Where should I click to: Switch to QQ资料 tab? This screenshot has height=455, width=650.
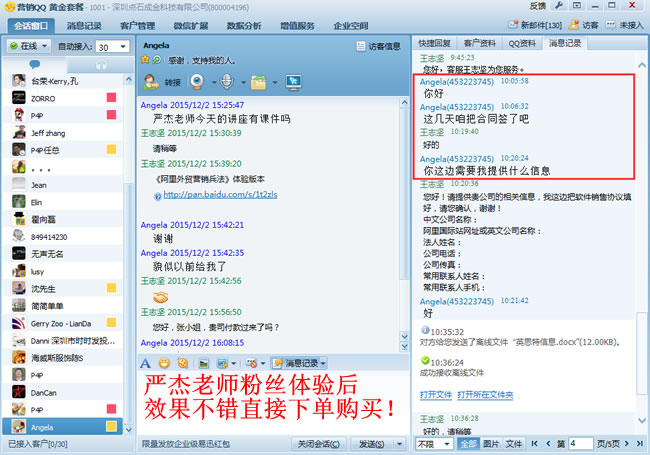tap(522, 43)
